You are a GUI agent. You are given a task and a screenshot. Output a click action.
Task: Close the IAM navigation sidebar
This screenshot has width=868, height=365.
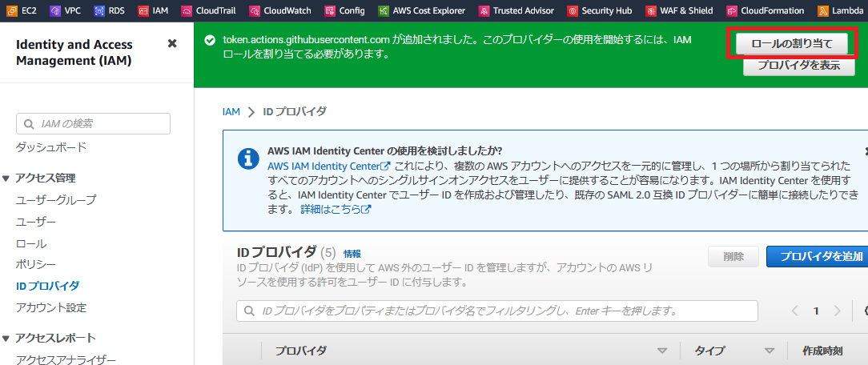(172, 43)
